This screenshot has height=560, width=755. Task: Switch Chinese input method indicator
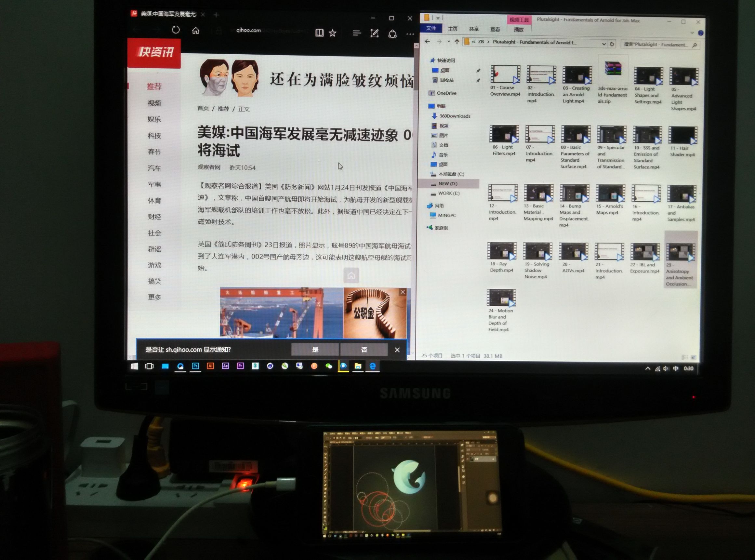point(676,368)
